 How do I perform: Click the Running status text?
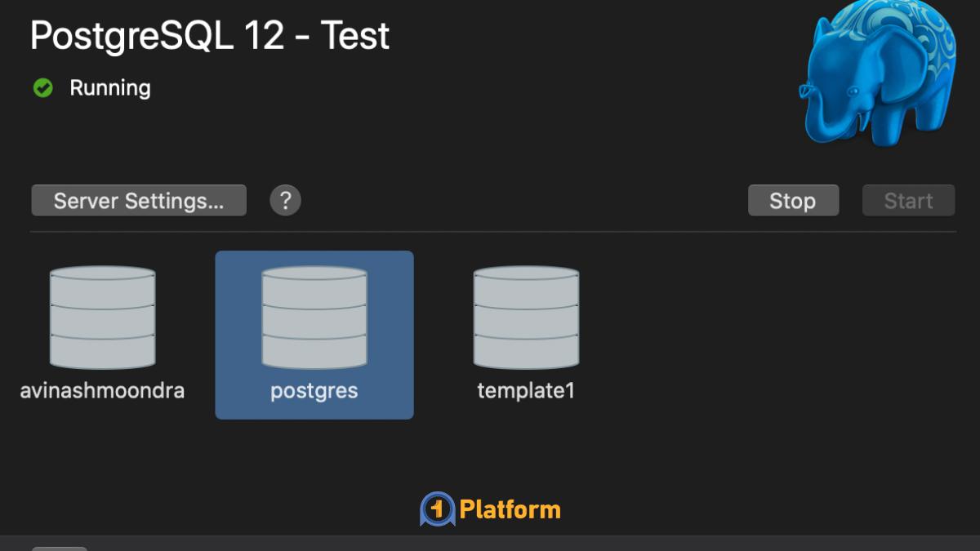(x=110, y=87)
